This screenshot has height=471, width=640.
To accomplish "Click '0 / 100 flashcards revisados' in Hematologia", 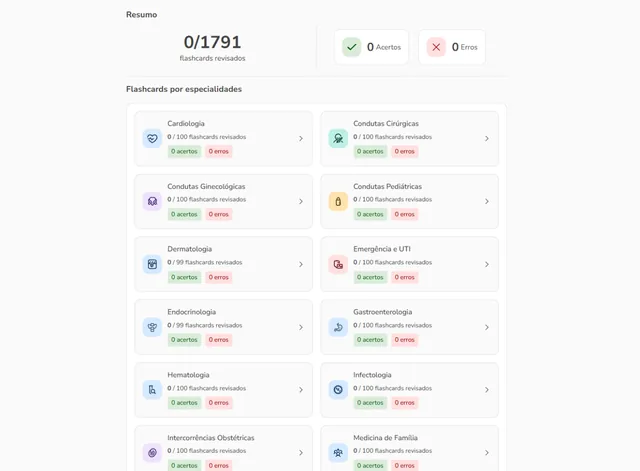I will click(207, 388).
